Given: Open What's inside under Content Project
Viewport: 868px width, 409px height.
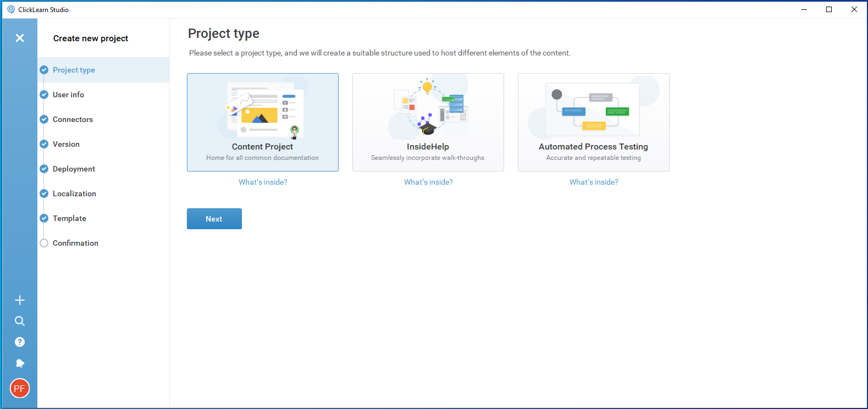Looking at the screenshot, I should click(x=263, y=182).
